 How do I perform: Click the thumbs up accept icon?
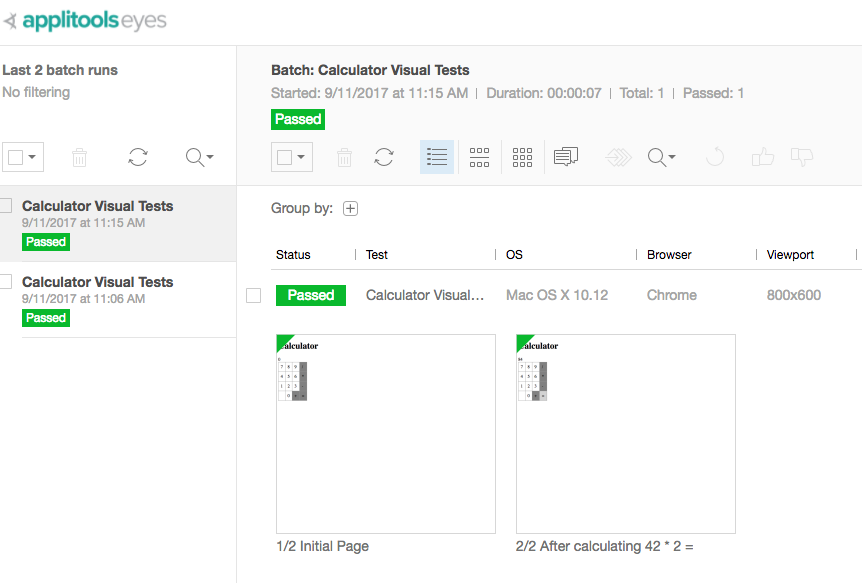coord(763,157)
